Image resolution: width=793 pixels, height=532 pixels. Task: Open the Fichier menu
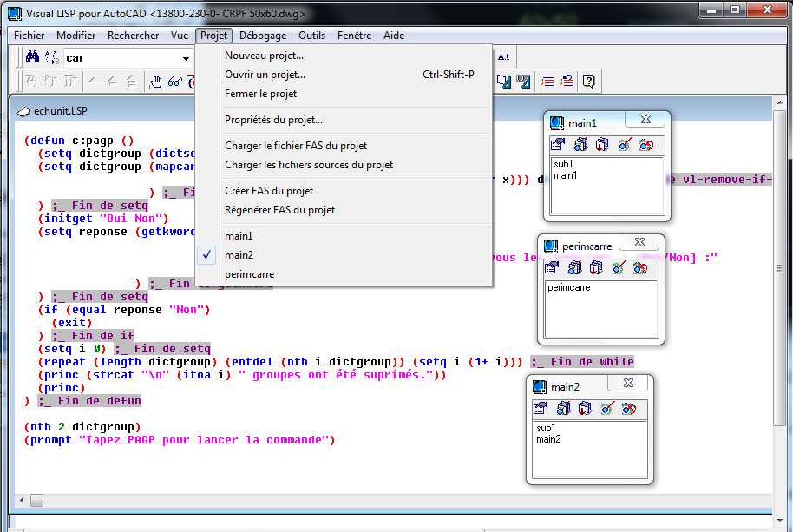pyautogui.click(x=29, y=36)
